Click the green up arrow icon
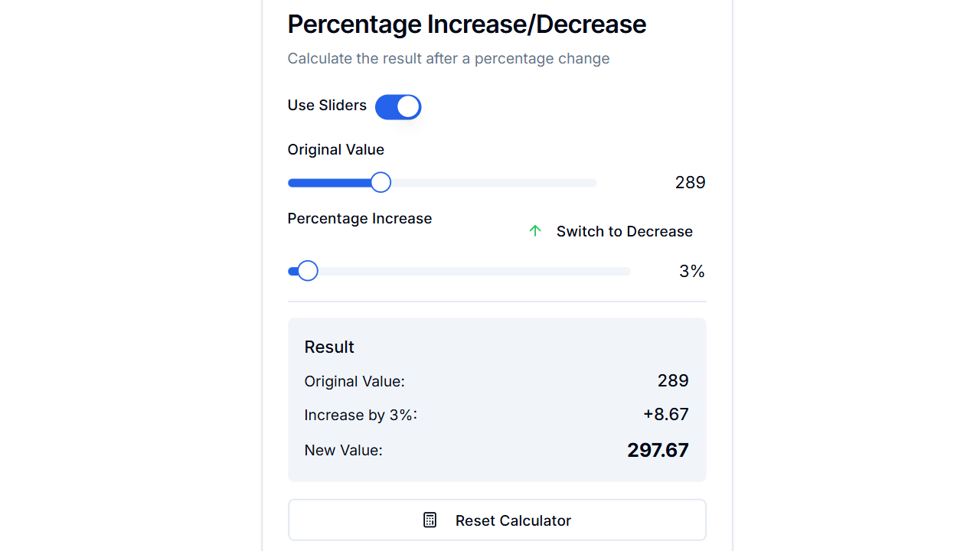Screen dimensions: 980x551 (x=535, y=230)
